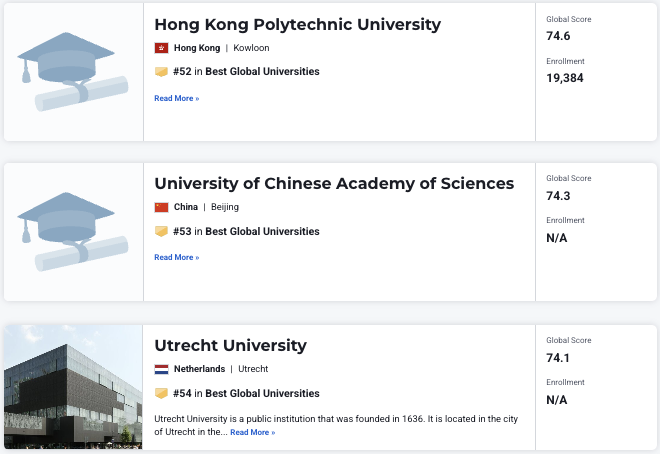
Task: Click '#52 in Best Global Universities' text
Action: (x=246, y=72)
